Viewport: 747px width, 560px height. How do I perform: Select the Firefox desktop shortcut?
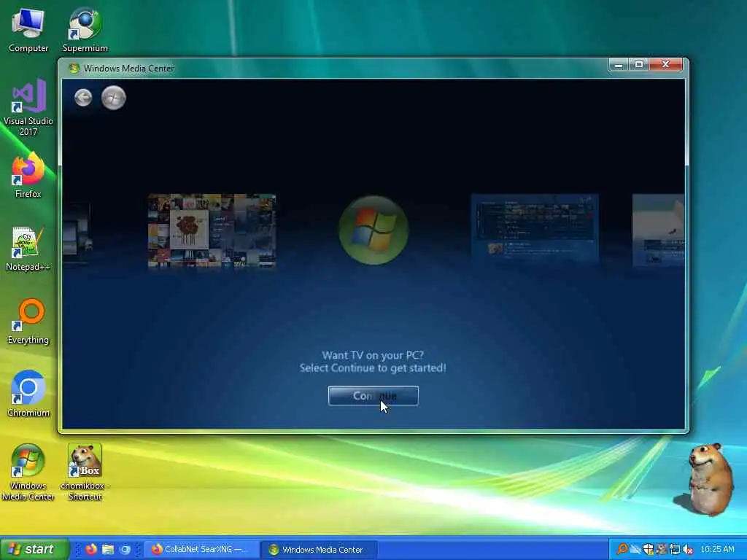(x=28, y=176)
